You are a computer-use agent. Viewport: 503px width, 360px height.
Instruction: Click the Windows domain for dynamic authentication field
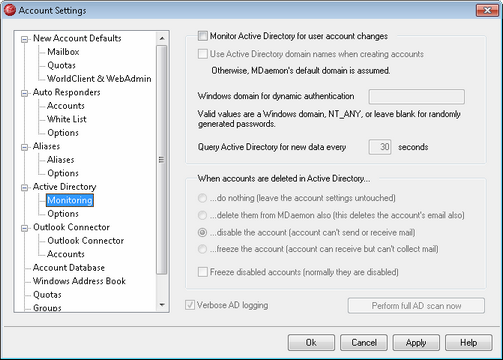[416, 96]
